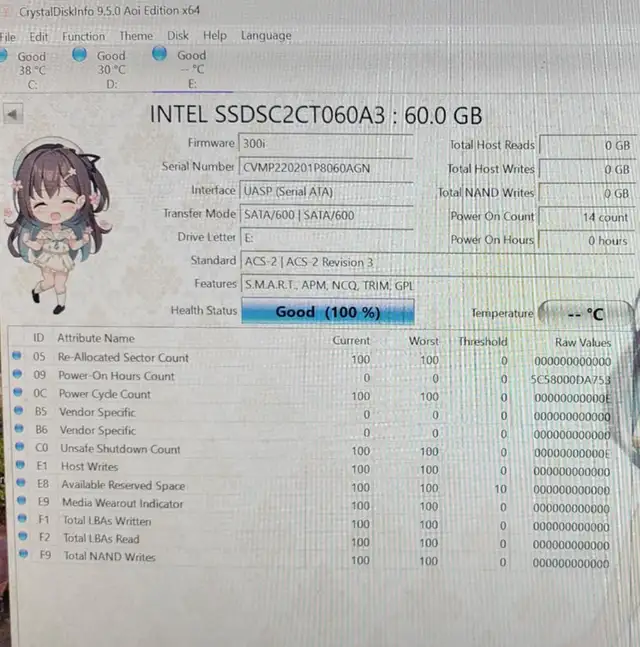Click status dot for F9 Total NAND Writes
Screen dimensions: 640x647
[x=24, y=554]
